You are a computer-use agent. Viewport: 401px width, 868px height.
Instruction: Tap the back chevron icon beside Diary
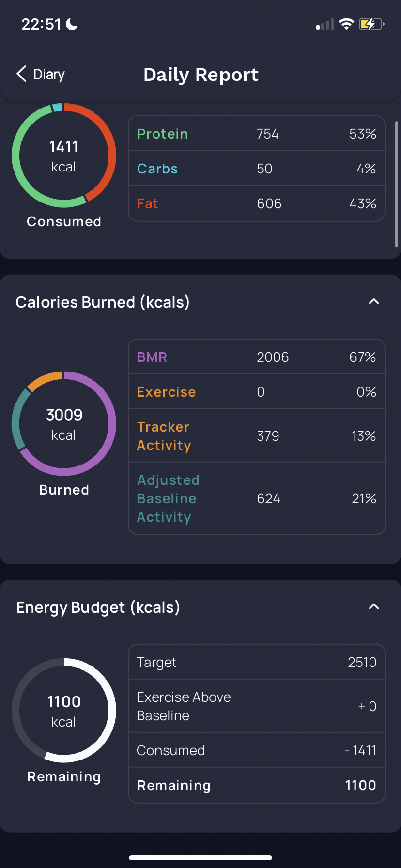tap(21, 74)
